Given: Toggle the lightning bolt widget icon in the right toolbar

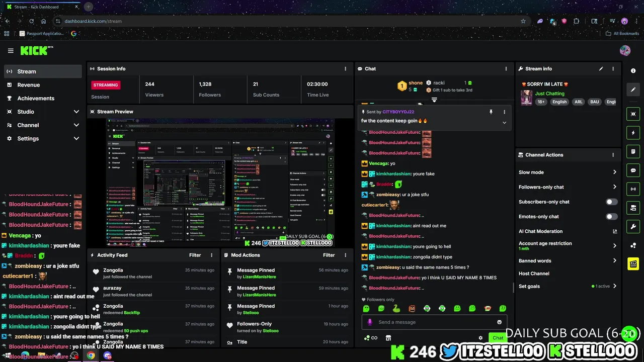Looking at the screenshot, I should [633, 133].
